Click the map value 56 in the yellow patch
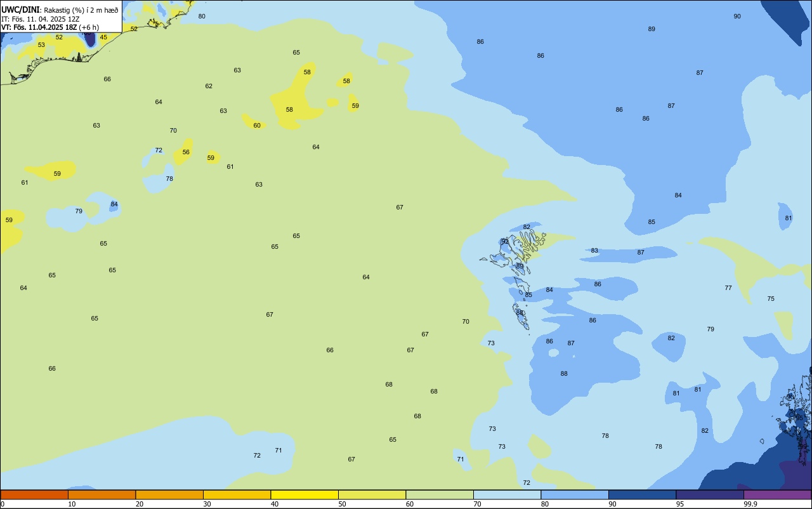This screenshot has height=509, width=812. tap(186, 152)
